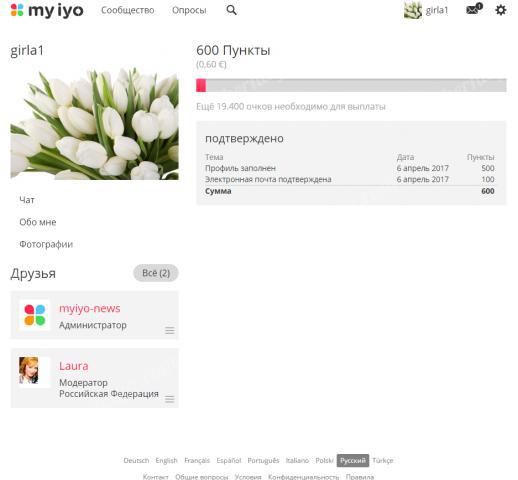Click the large tulips profile picture
The image size is (518, 480).
coord(95,123)
